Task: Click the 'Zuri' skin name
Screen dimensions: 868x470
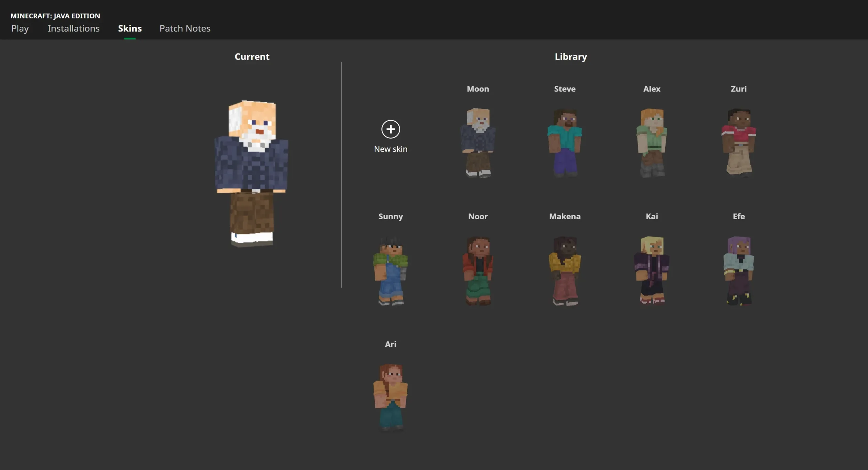Action: click(x=738, y=89)
